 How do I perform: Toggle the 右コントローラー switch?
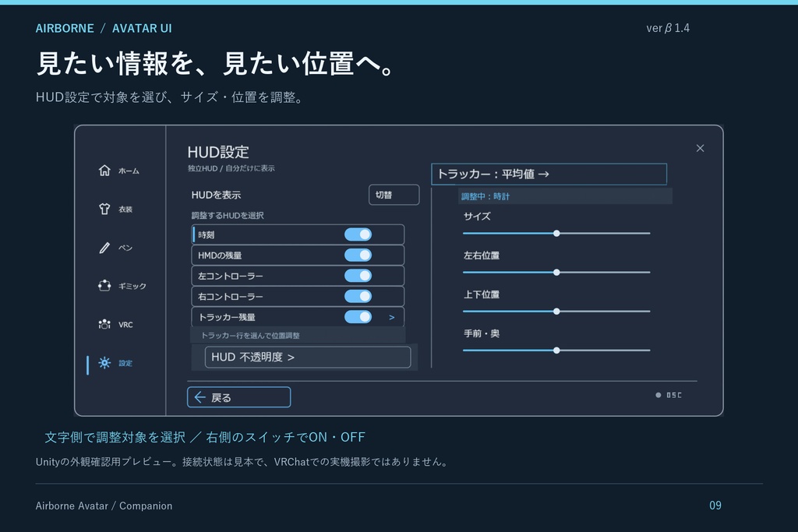pos(358,296)
